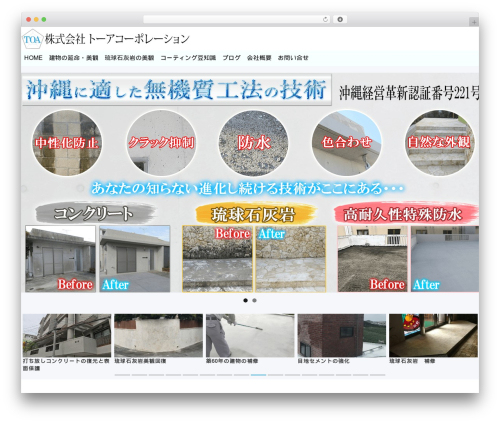Open the 琉球石灰岩美観回復 wall thumbnail
Image resolution: width=500 pixels, height=423 pixels.
158,335
